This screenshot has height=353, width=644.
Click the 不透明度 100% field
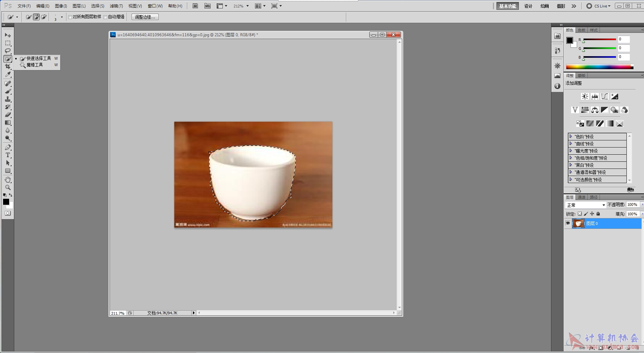[x=632, y=204]
